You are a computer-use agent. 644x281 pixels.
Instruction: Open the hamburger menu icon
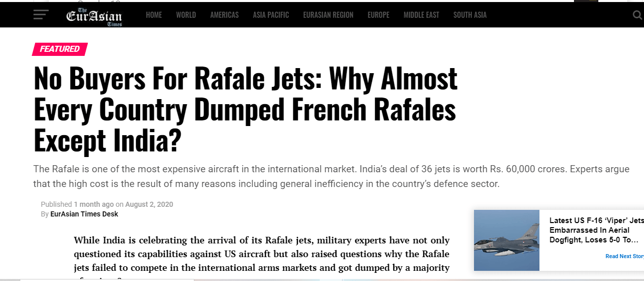coord(41,15)
